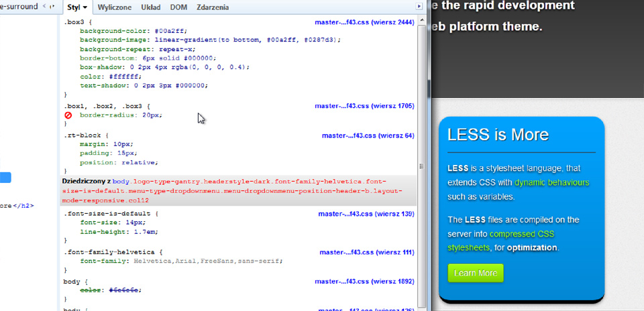Switch to the Wyliczone tab
Screen dimensions: 644x311
pos(115,7)
